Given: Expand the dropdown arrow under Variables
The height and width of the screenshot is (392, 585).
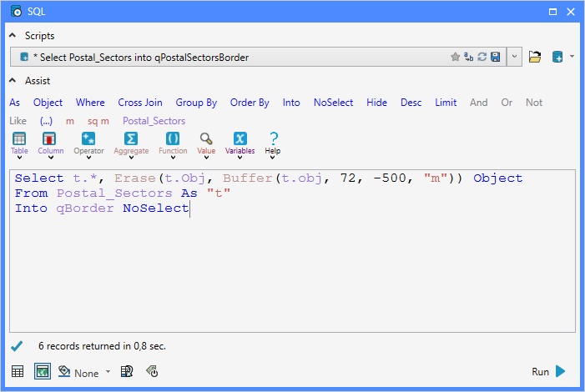Looking at the screenshot, I should [240, 158].
